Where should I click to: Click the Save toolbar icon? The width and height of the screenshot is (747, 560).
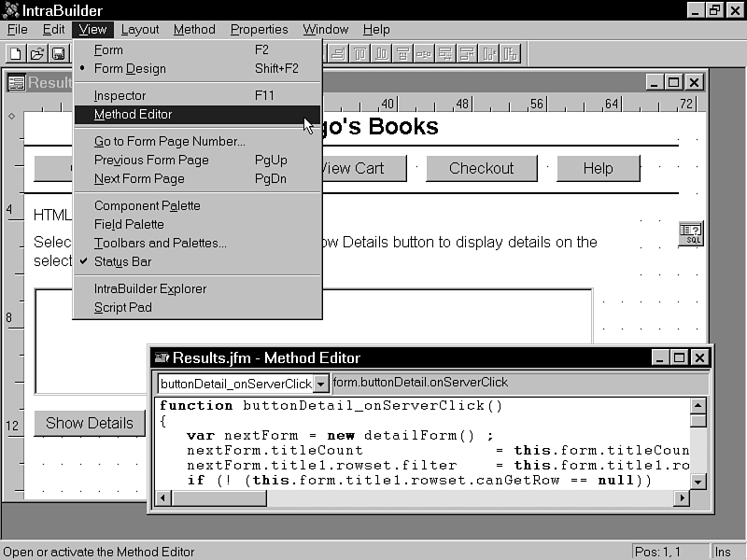58,53
